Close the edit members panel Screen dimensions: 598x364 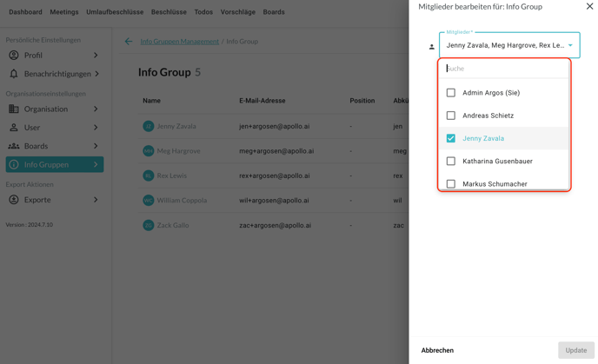589,7
